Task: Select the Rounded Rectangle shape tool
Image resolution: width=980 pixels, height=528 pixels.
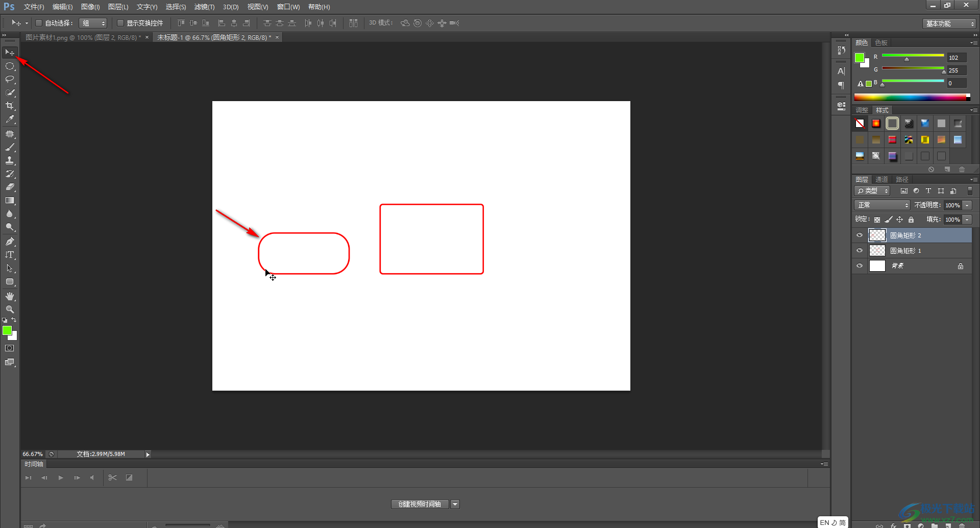Action: tap(10, 281)
